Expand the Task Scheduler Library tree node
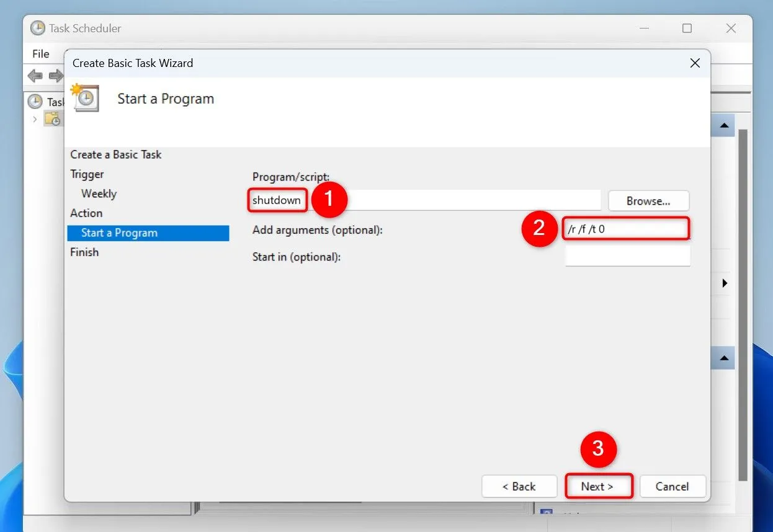This screenshot has height=532, width=773. point(34,118)
